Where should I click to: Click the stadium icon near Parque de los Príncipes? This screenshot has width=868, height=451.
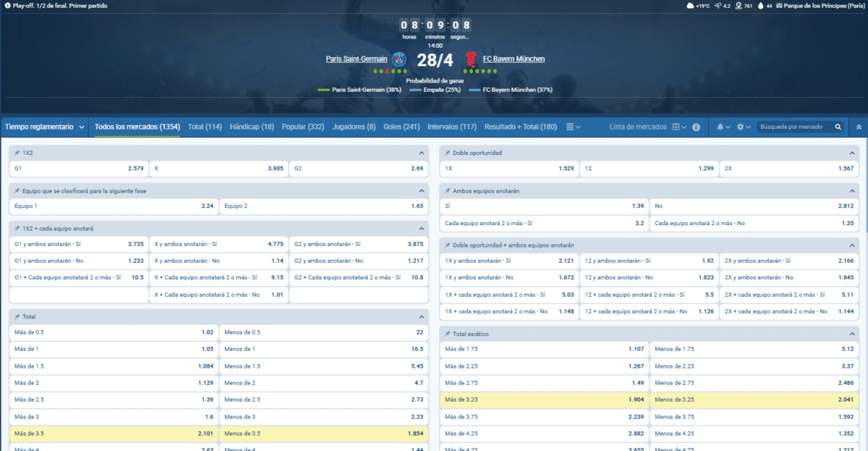pos(779,5)
